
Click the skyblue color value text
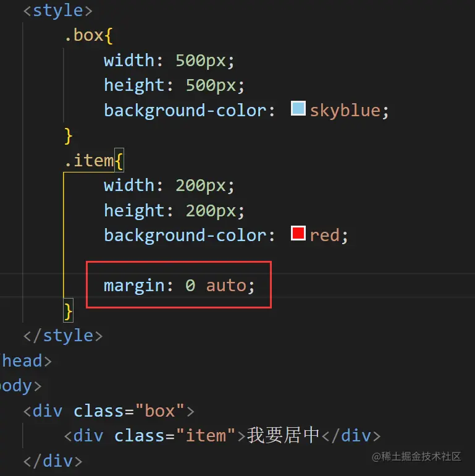345,111
